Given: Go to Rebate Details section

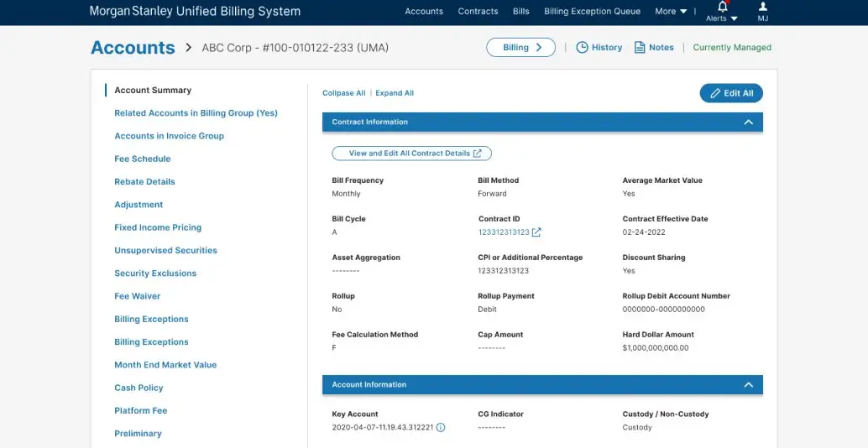Looking at the screenshot, I should [x=144, y=182].
